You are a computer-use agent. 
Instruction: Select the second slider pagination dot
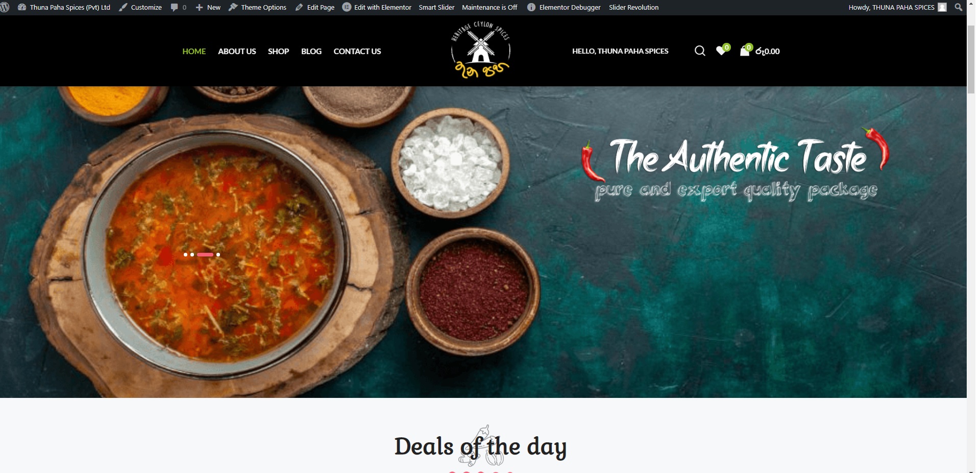[192, 254]
